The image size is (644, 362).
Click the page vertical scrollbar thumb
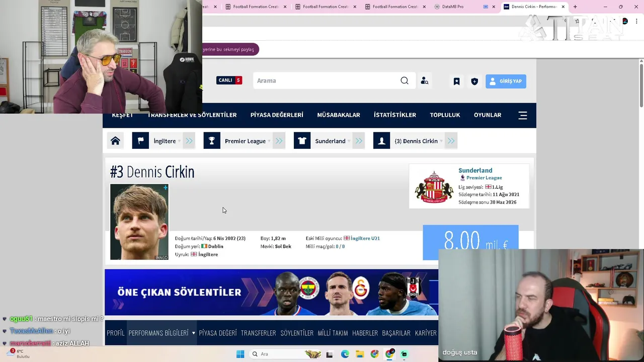(641, 85)
